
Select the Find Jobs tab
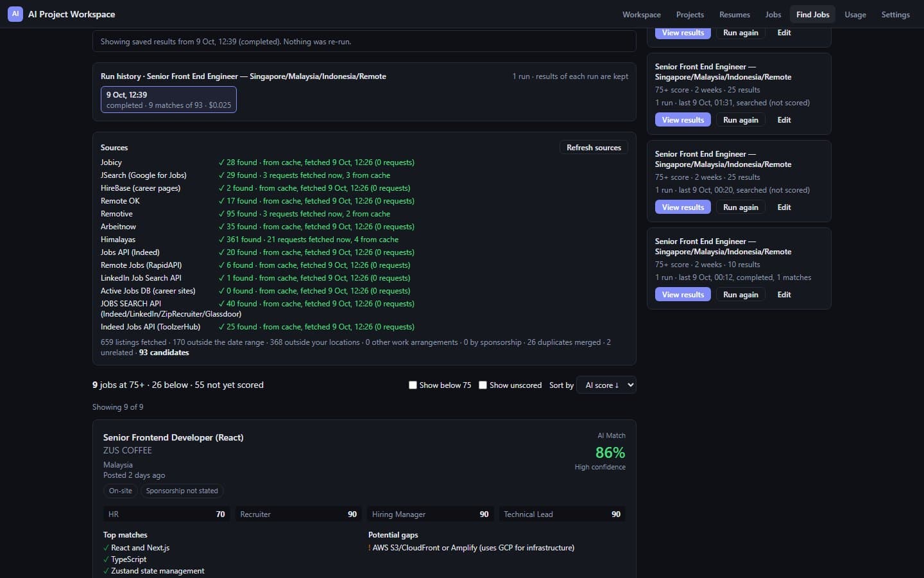812,14
